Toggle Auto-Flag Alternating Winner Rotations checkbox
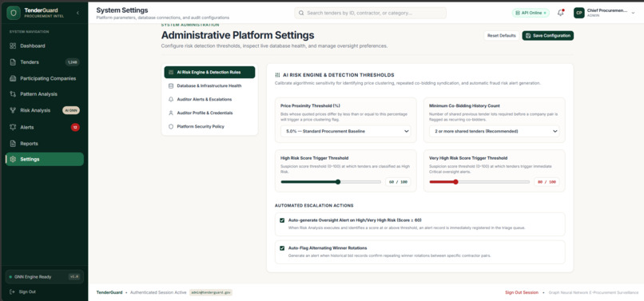The width and height of the screenshot is (644, 301). tap(282, 248)
